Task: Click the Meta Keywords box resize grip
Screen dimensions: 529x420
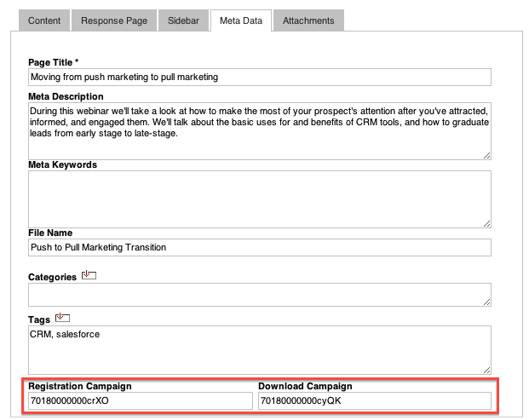Action: coord(486,224)
